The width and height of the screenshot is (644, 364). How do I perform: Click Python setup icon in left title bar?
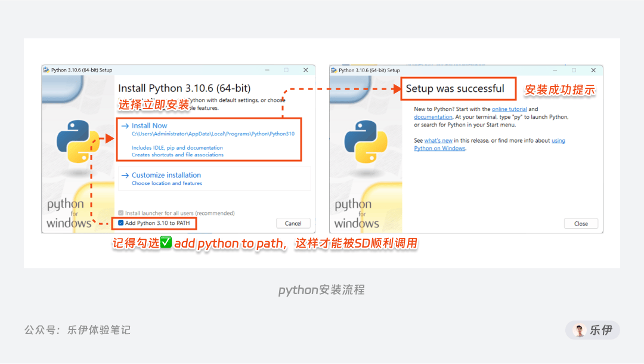(x=46, y=70)
